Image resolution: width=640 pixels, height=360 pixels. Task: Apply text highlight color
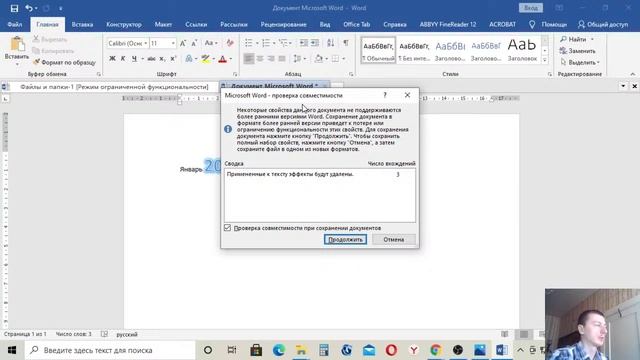tap(206, 59)
